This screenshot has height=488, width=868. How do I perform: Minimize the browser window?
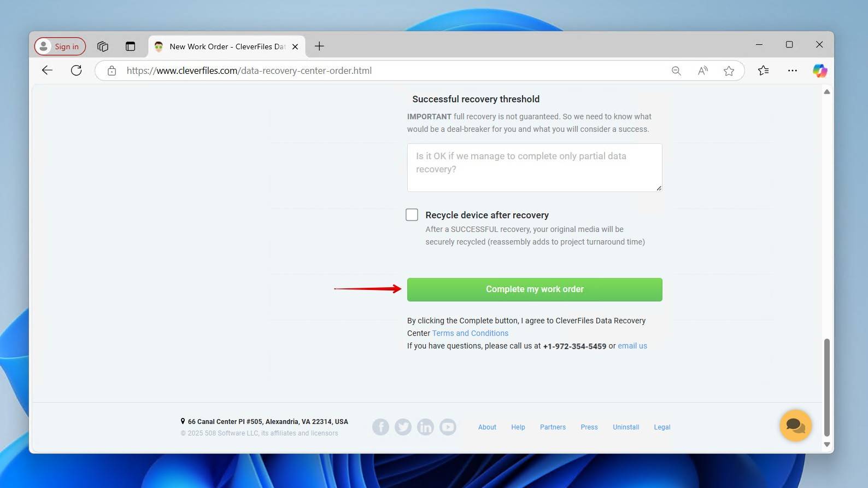pyautogui.click(x=759, y=45)
